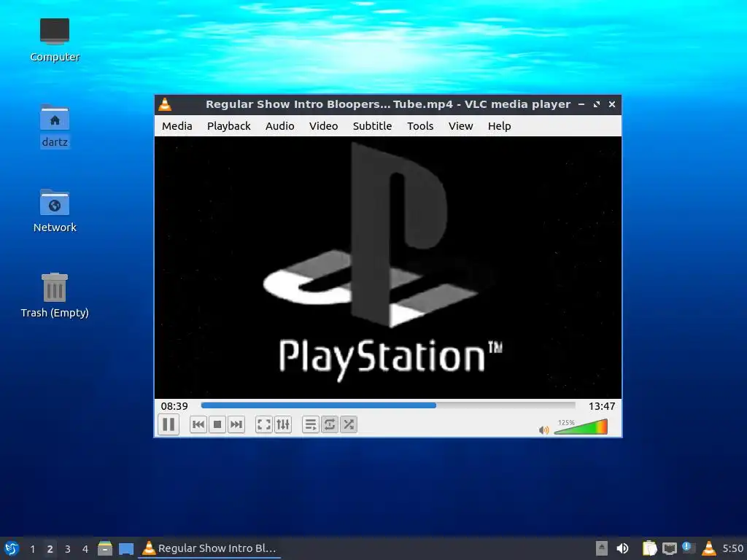The image size is (747, 560).
Task: Open the clipboard manager tray icon
Action: tap(649, 548)
